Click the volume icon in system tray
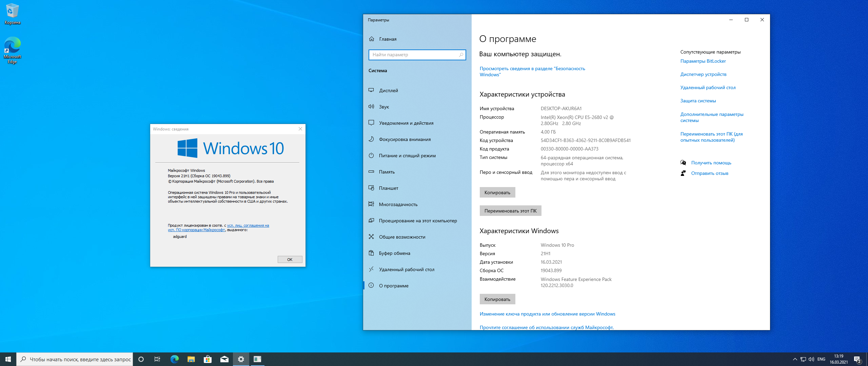 click(811, 359)
